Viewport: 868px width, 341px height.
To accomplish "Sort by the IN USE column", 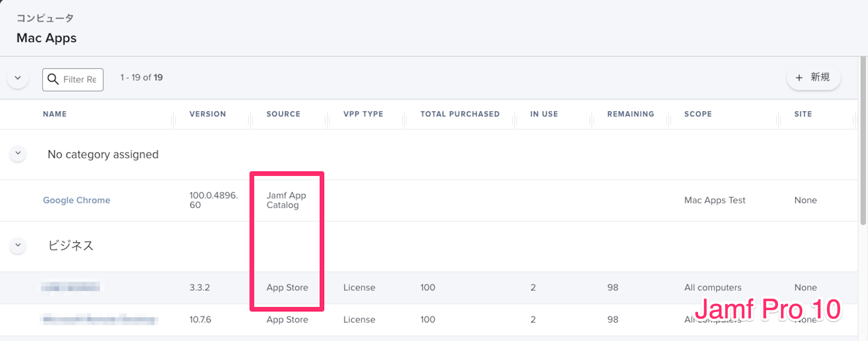I will pos(544,114).
